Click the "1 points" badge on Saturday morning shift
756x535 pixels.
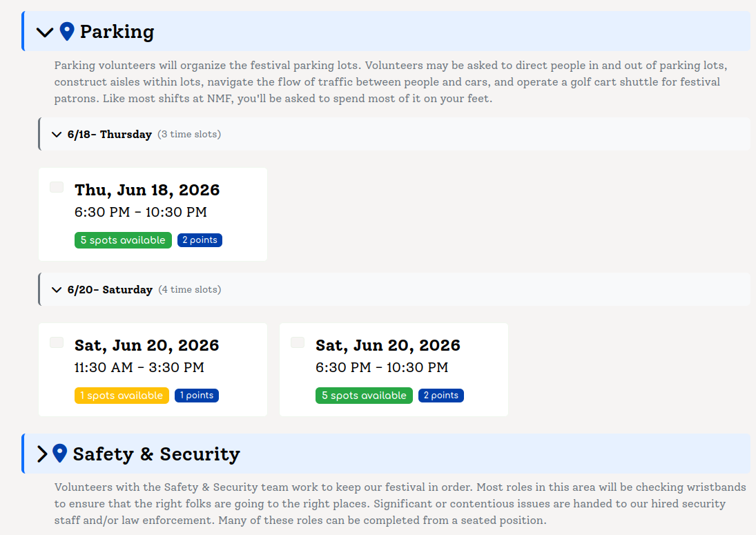(197, 395)
